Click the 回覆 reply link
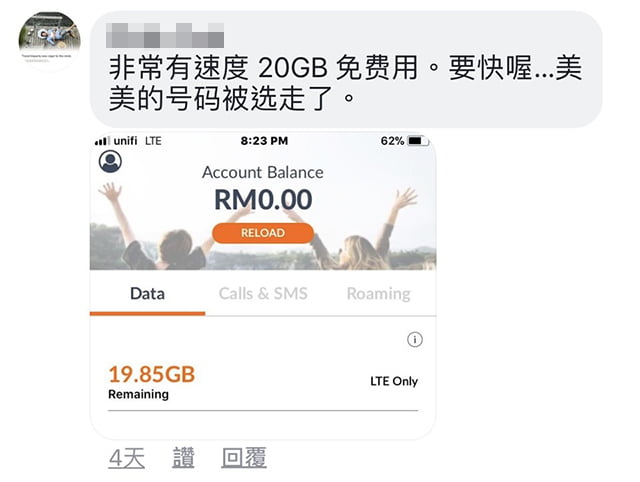Image resolution: width=640 pixels, height=482 pixels. 244,458
